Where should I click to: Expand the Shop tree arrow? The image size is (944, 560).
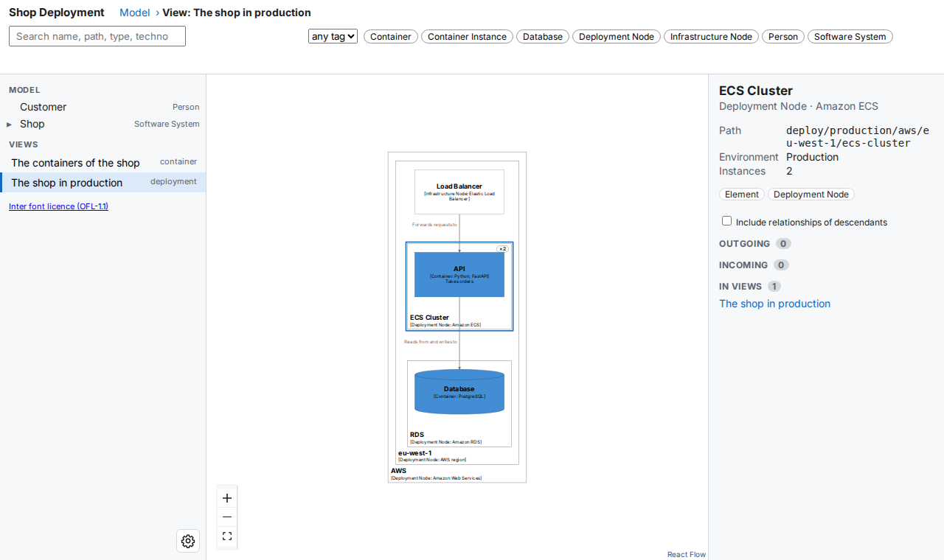tap(10, 125)
